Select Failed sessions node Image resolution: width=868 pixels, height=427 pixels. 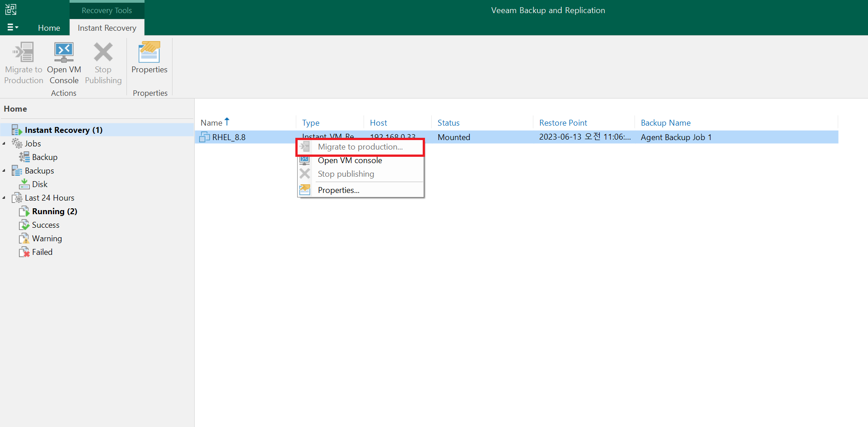click(42, 252)
